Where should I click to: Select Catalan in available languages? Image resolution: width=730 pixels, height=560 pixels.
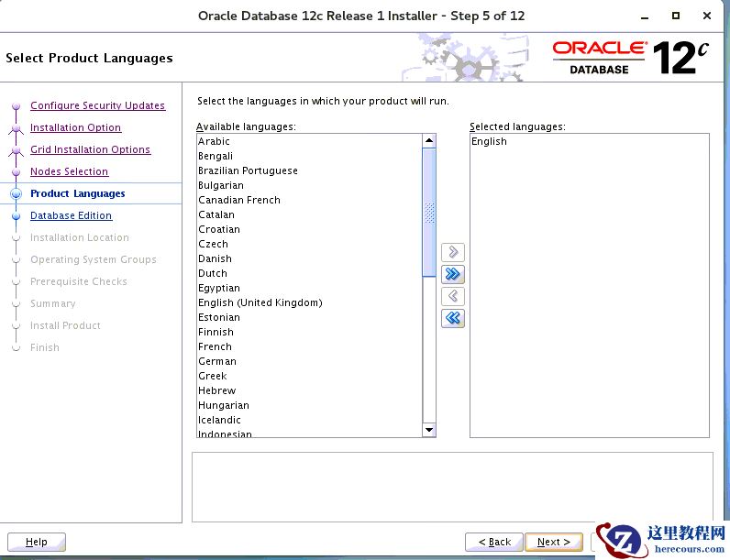[x=309, y=214]
